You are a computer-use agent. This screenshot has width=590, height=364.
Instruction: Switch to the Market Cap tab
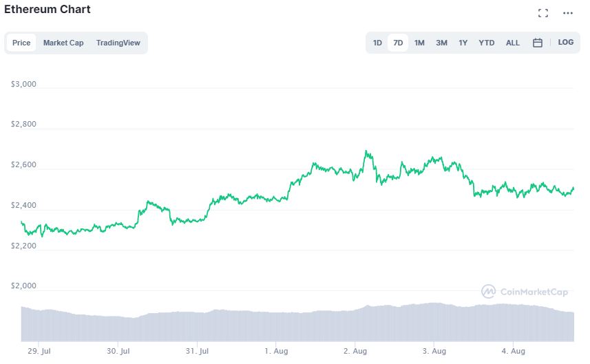tap(63, 43)
